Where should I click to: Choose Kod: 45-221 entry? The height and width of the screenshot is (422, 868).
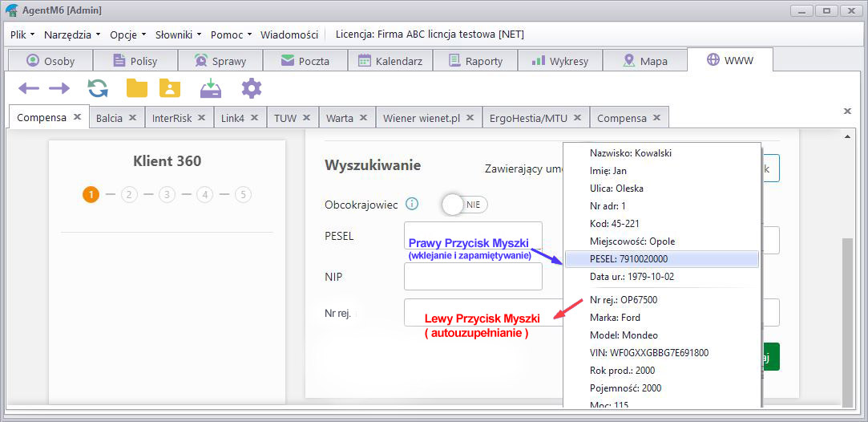click(x=662, y=224)
